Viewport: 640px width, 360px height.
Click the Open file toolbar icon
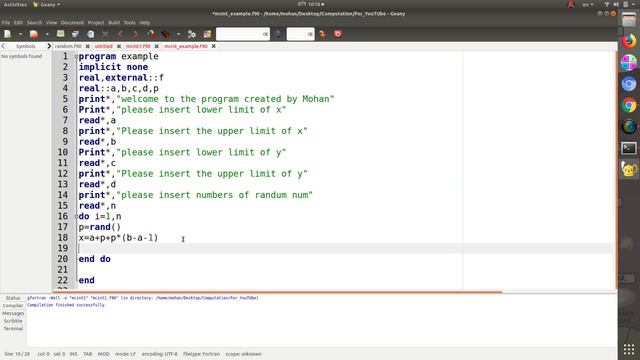click(x=34, y=34)
